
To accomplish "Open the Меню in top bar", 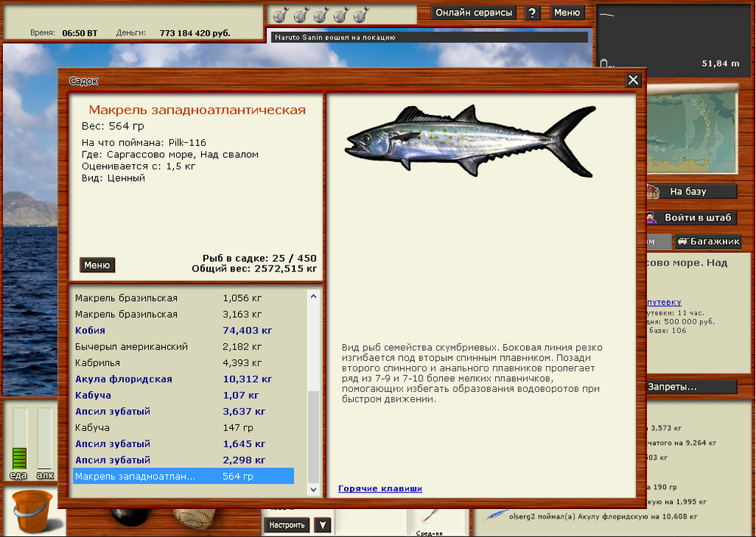I will pos(567,13).
